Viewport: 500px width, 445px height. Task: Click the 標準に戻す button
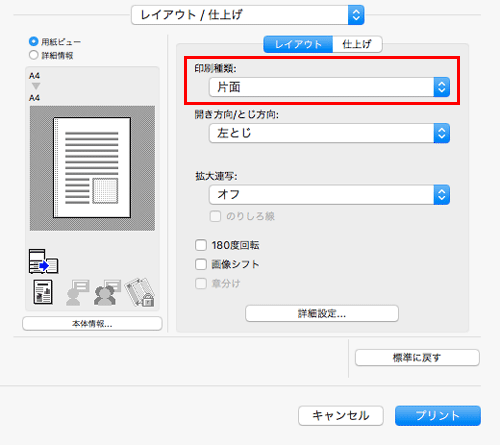417,358
